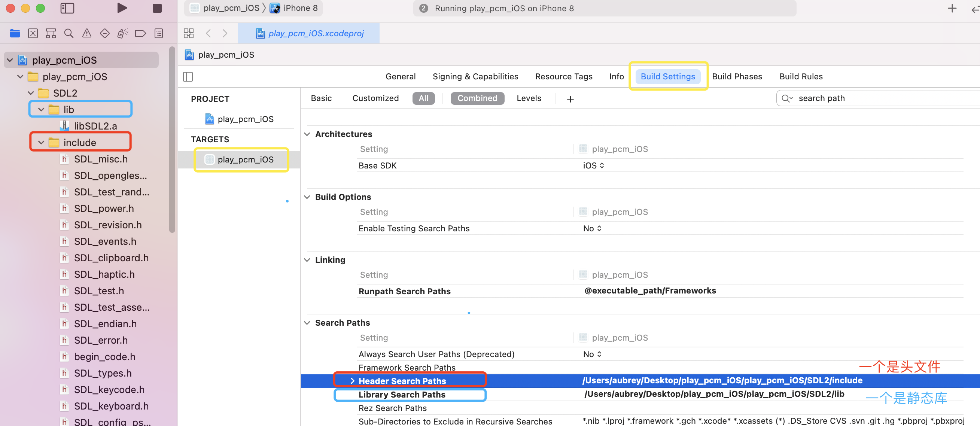Screen dimensions: 980x426
Task: Toggle the navigator sidebar icon
Action: (67, 8)
